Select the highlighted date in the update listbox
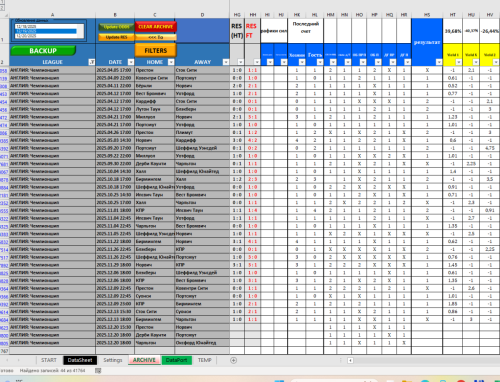Image resolution: width=500 pixels, height=382 pixels. point(46,31)
